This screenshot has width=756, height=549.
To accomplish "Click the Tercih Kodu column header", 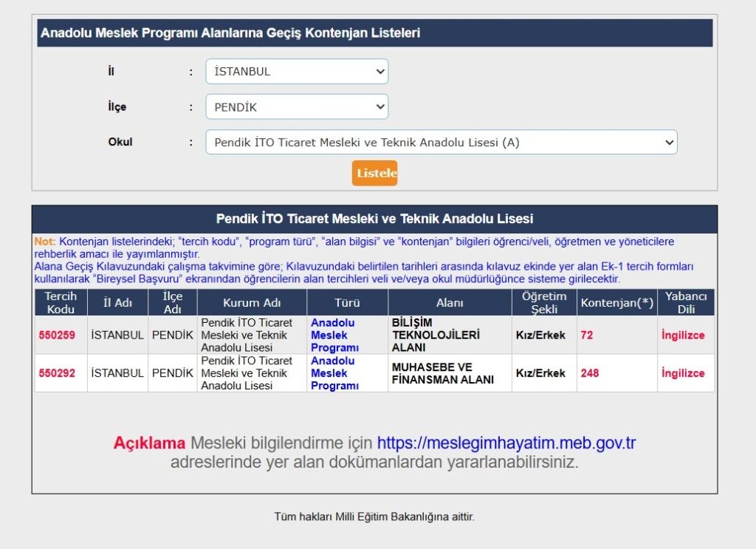I will (x=61, y=303).
